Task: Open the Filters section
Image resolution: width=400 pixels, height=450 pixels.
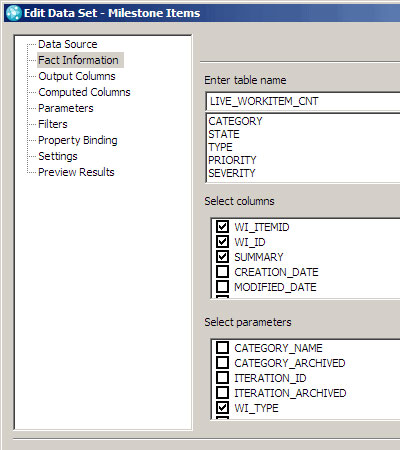Action: pos(53,124)
